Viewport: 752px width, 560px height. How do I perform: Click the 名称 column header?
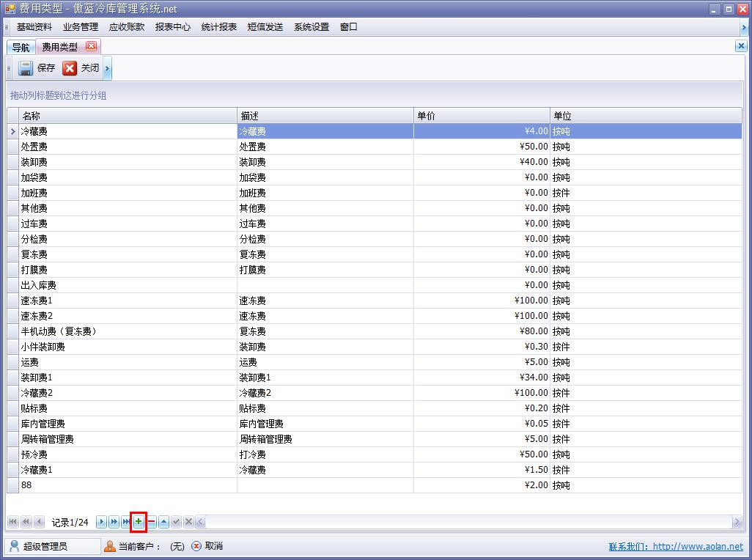128,116
